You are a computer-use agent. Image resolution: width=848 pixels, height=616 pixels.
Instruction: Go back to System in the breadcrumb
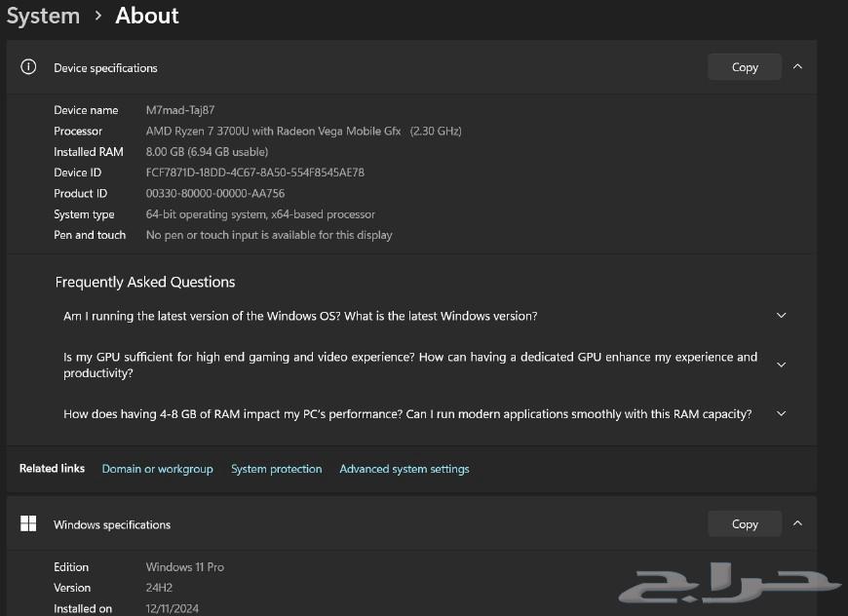click(x=43, y=17)
